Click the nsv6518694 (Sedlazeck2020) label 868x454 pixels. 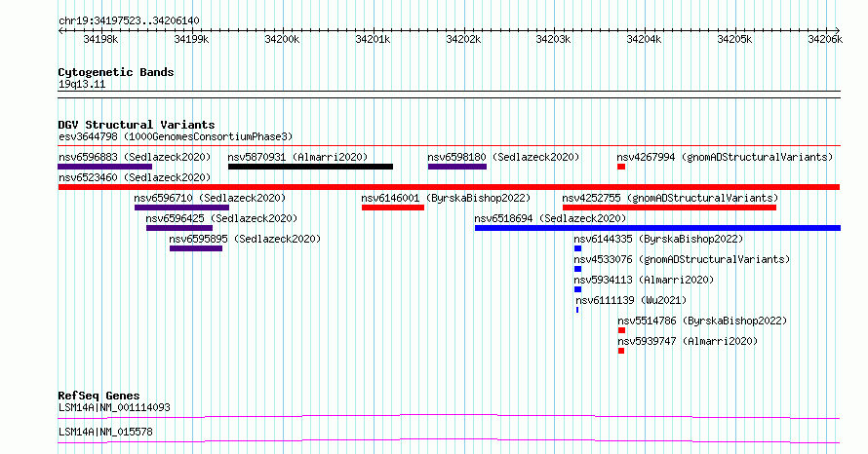tap(550, 218)
